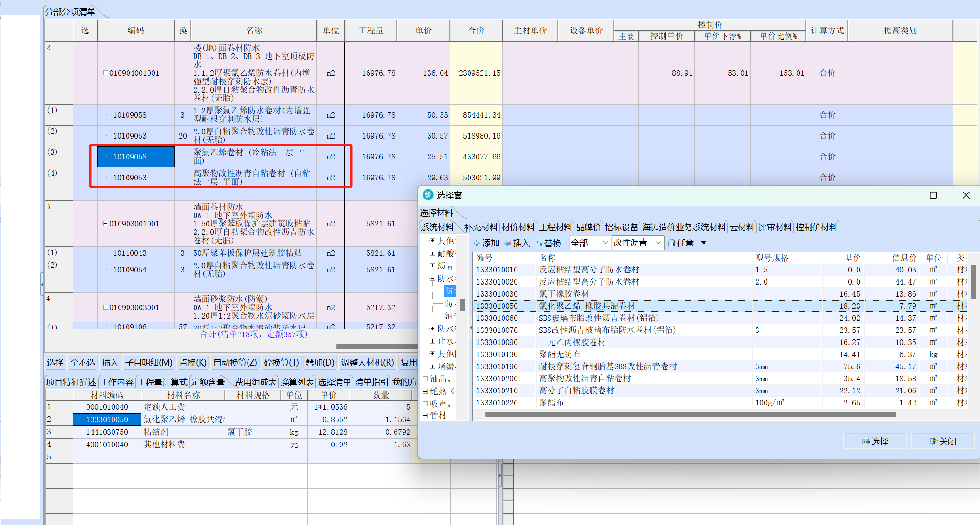Switch to the 工程量计算式 tab
Screen dimensions: 980x525
pos(162,382)
